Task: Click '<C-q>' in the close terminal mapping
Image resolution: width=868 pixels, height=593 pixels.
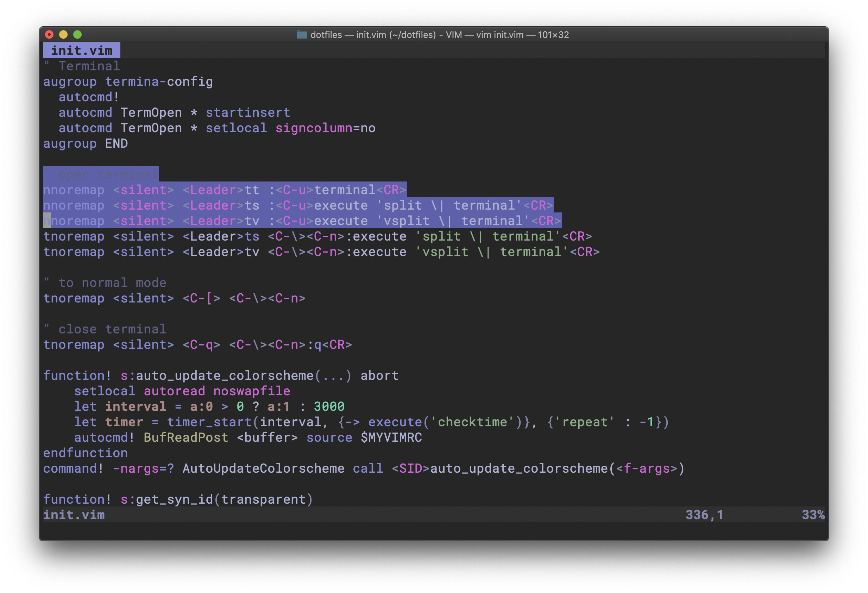Action: (x=201, y=345)
